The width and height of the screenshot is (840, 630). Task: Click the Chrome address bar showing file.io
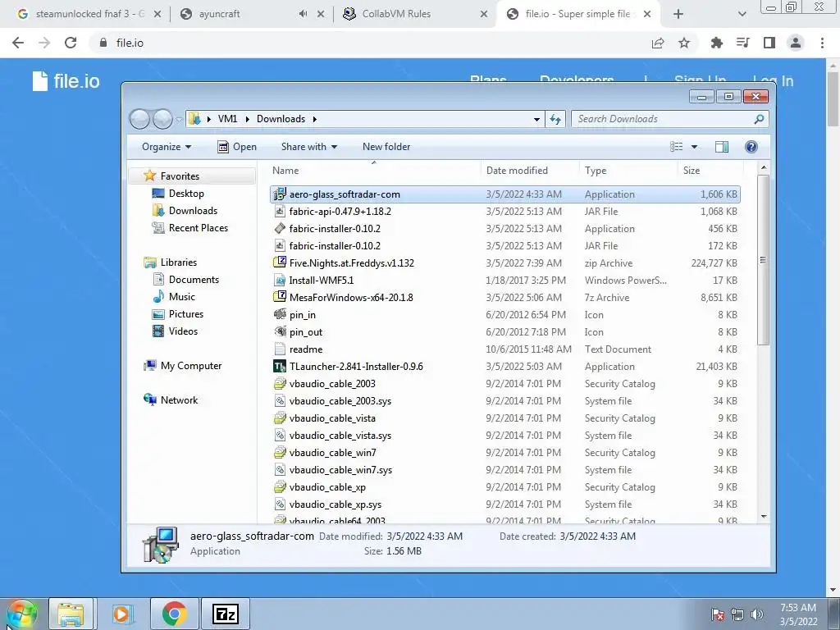tap(370, 43)
